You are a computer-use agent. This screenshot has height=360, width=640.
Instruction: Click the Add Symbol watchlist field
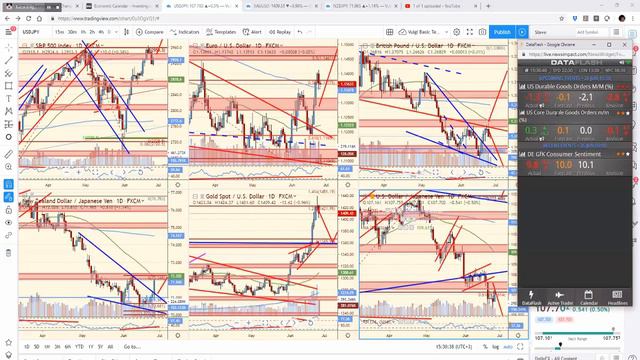click(589, 32)
